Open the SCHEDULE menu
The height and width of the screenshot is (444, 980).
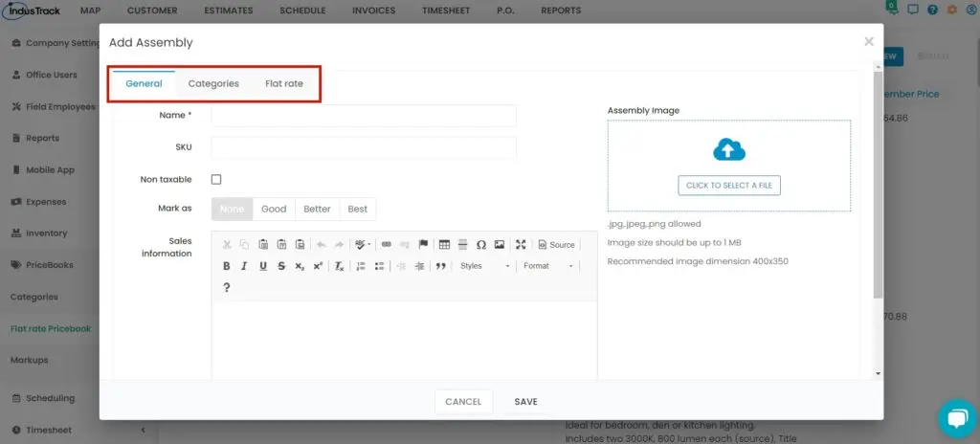tap(302, 11)
